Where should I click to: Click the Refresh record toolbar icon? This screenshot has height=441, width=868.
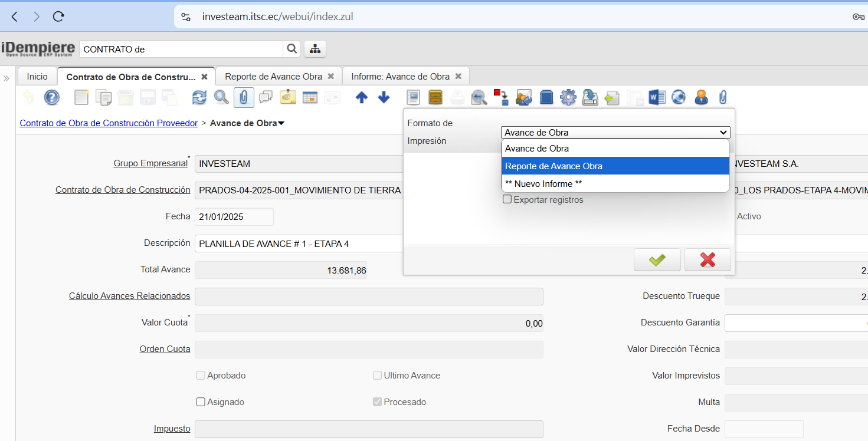click(199, 97)
